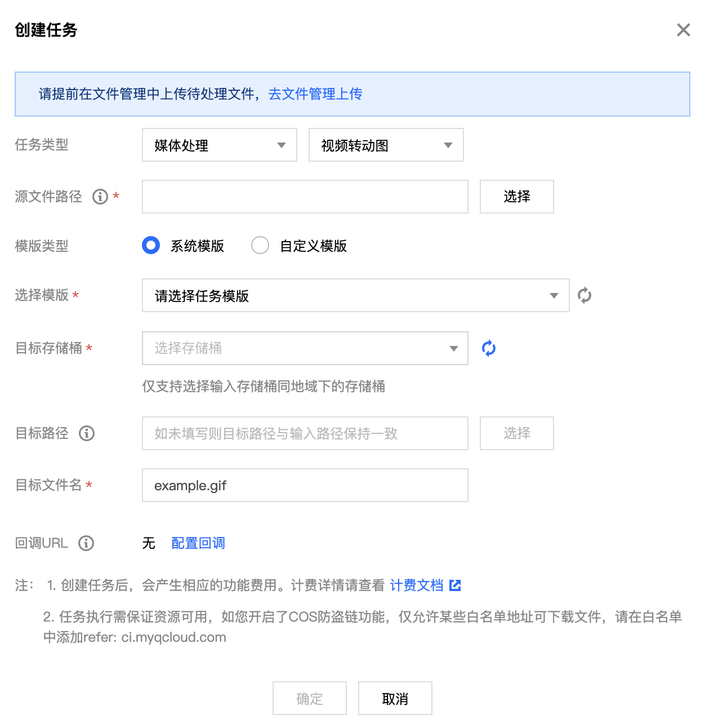This screenshot has height=728, width=705.
Task: Focus the 源文件路径 input field
Action: click(305, 197)
